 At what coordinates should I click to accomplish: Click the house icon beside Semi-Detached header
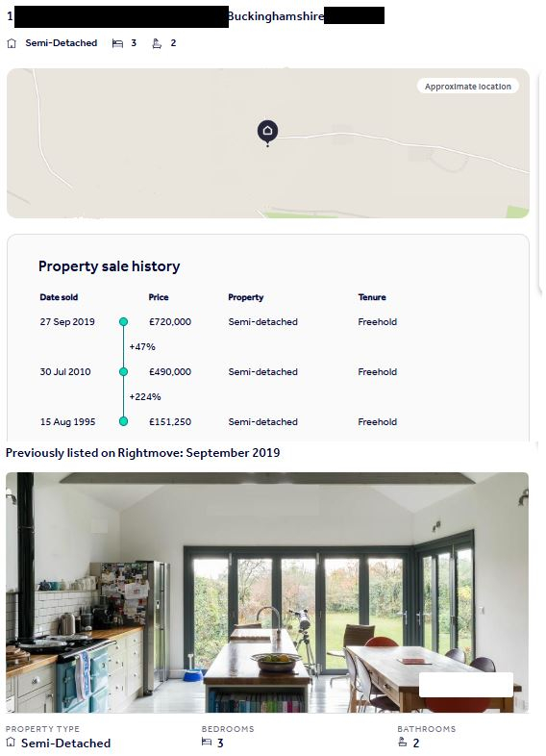12,43
